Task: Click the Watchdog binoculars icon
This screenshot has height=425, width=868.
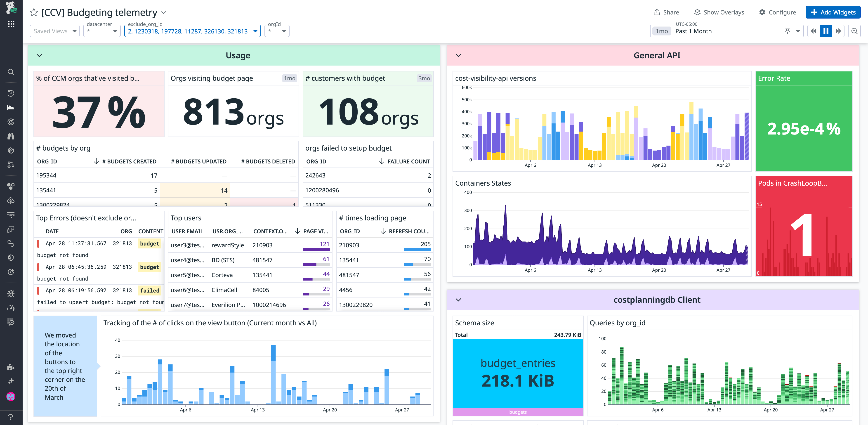Action: coord(11,136)
